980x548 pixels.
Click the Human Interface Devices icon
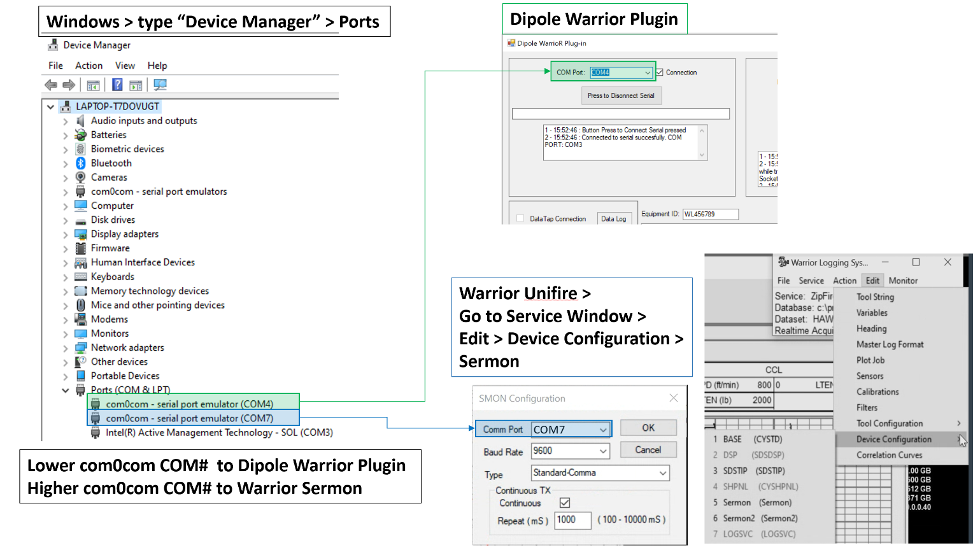[x=81, y=262]
